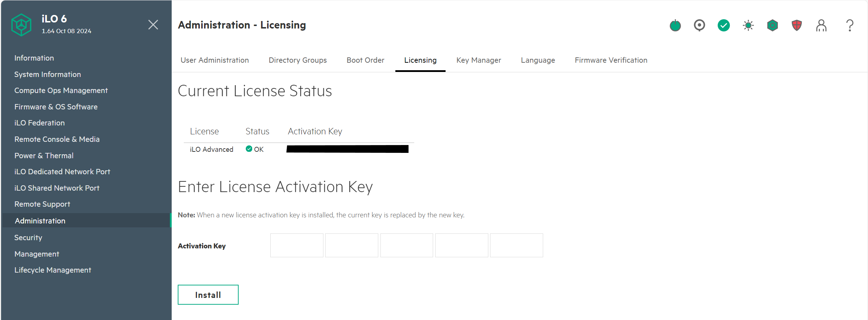Switch to the User Administration tab

tap(215, 60)
